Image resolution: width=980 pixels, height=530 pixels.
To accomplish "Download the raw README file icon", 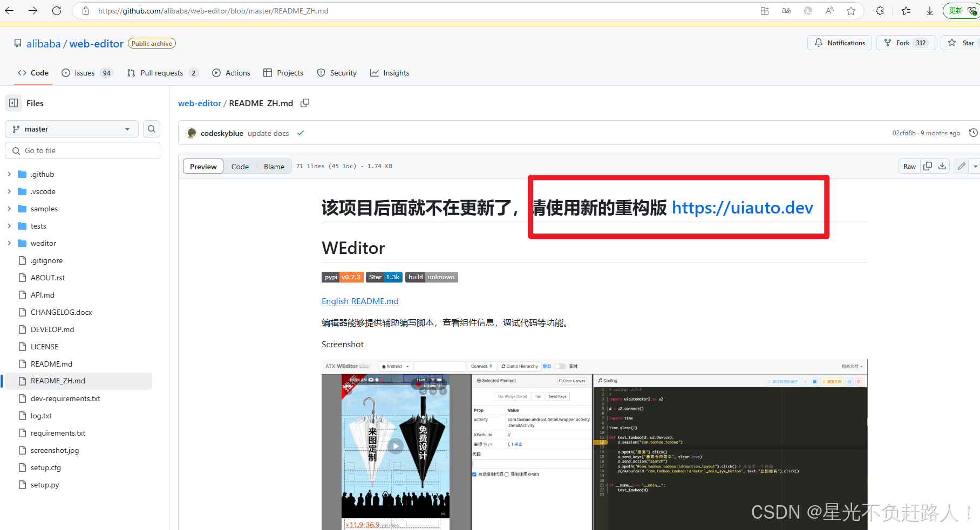I will tap(942, 166).
